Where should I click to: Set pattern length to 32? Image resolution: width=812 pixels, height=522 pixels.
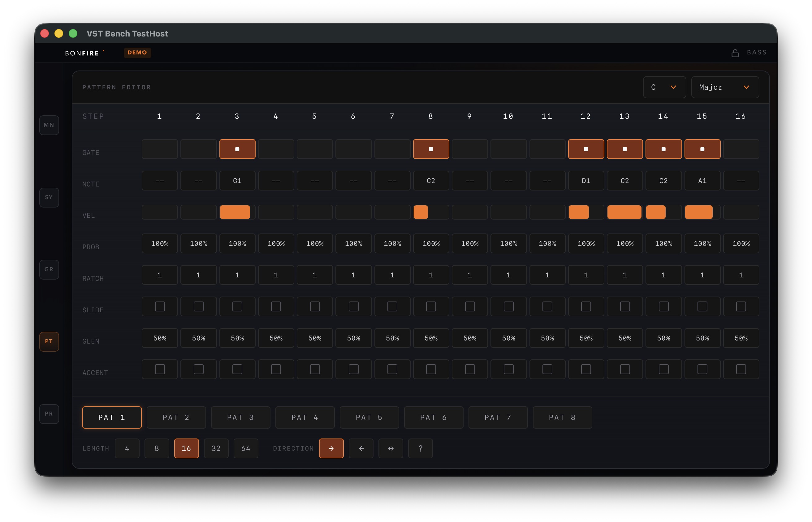216,448
